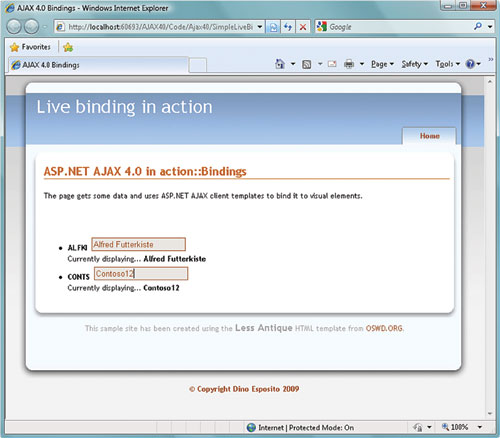
Task: Click the Contoso12 text field
Action: tap(141, 274)
